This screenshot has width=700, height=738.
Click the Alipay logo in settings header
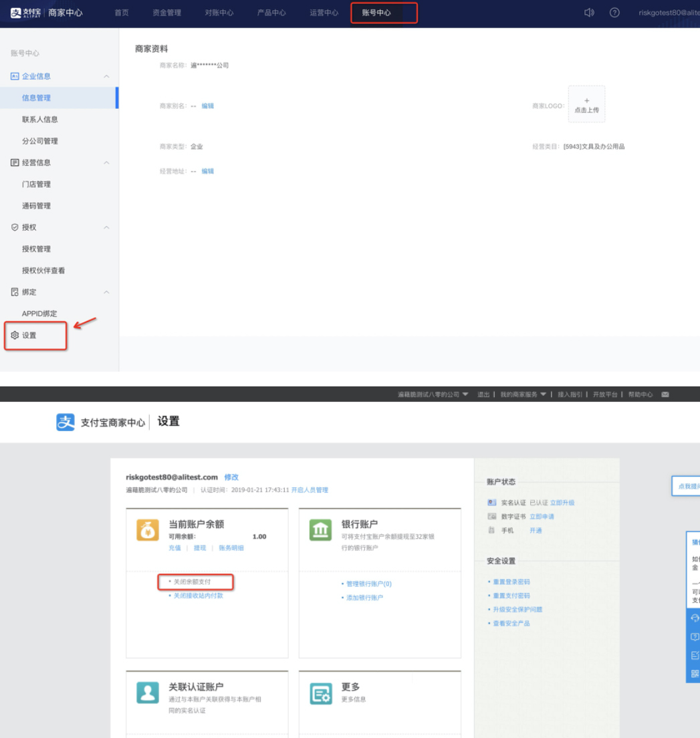coord(66,422)
